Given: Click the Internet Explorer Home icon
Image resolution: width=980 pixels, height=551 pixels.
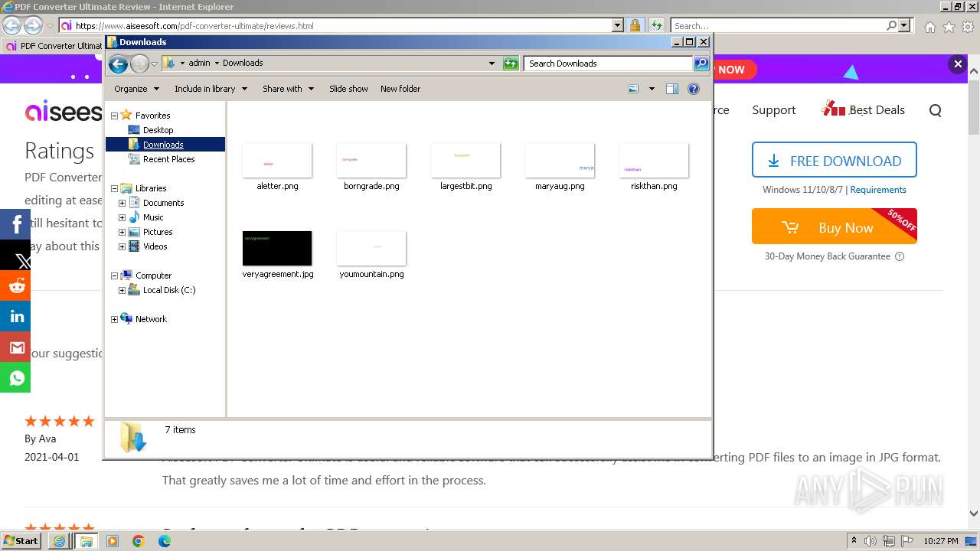Looking at the screenshot, I should pyautogui.click(x=929, y=27).
